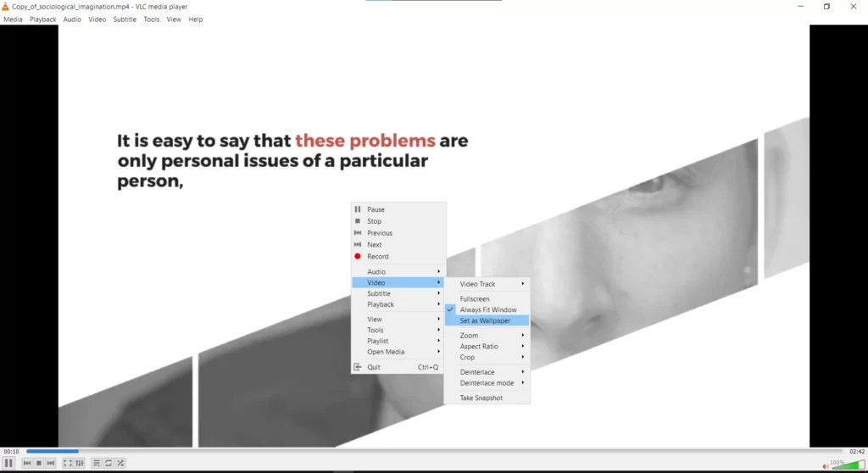Image resolution: width=868 pixels, height=473 pixels.
Task: Expand the Playback submenu in context menu
Action: coord(398,304)
